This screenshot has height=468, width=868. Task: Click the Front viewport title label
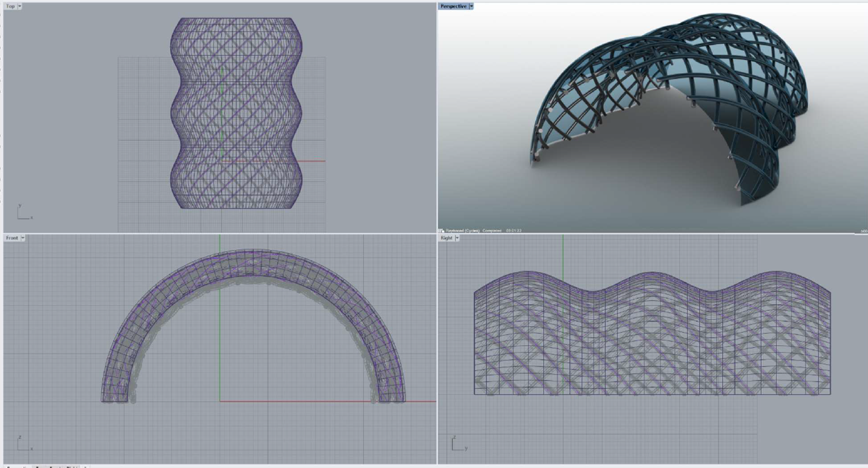point(12,238)
